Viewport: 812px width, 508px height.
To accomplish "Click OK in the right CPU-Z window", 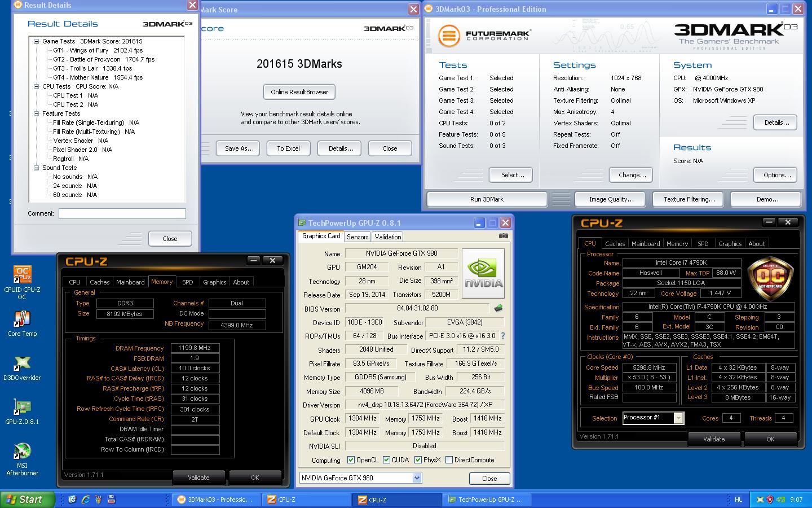I will (x=770, y=439).
